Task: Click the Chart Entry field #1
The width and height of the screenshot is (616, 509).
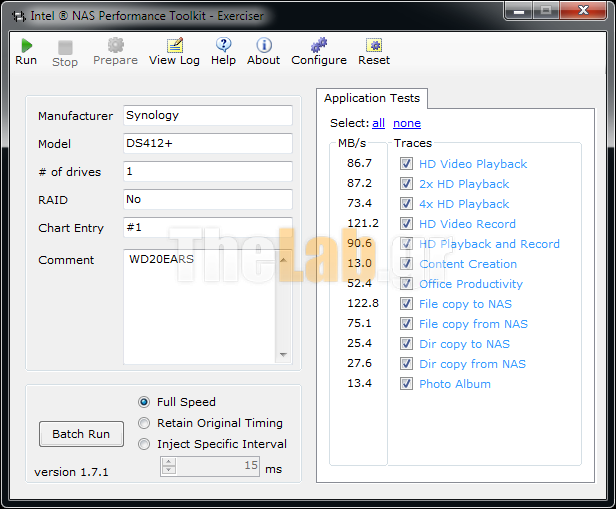Action: click(x=208, y=227)
